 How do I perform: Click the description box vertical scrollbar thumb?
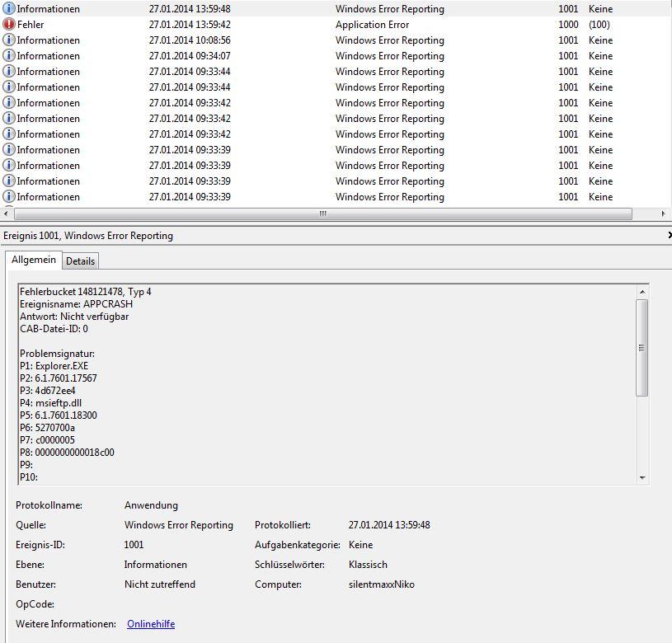(642, 348)
